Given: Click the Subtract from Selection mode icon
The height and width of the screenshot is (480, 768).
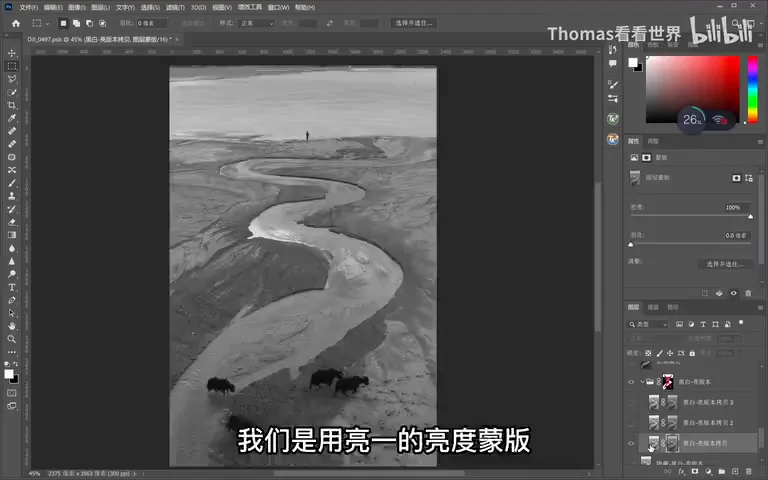Looking at the screenshot, I should [89, 23].
